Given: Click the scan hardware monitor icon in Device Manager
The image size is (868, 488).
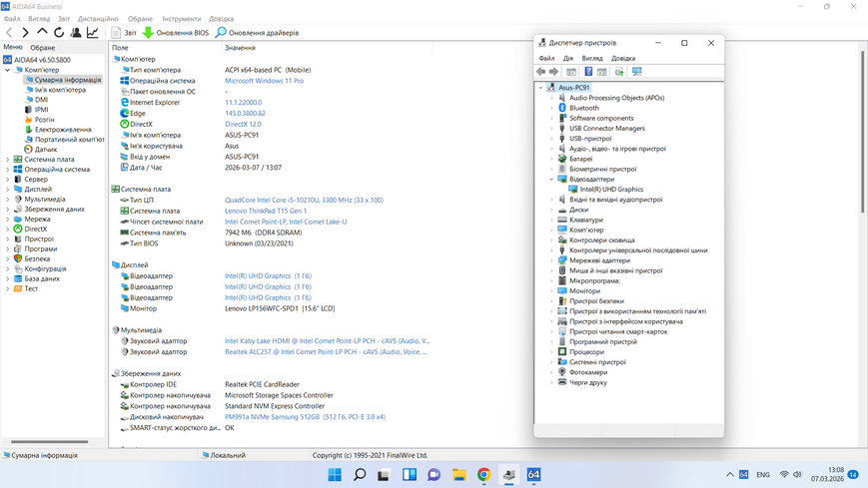Looking at the screenshot, I should [x=636, y=72].
